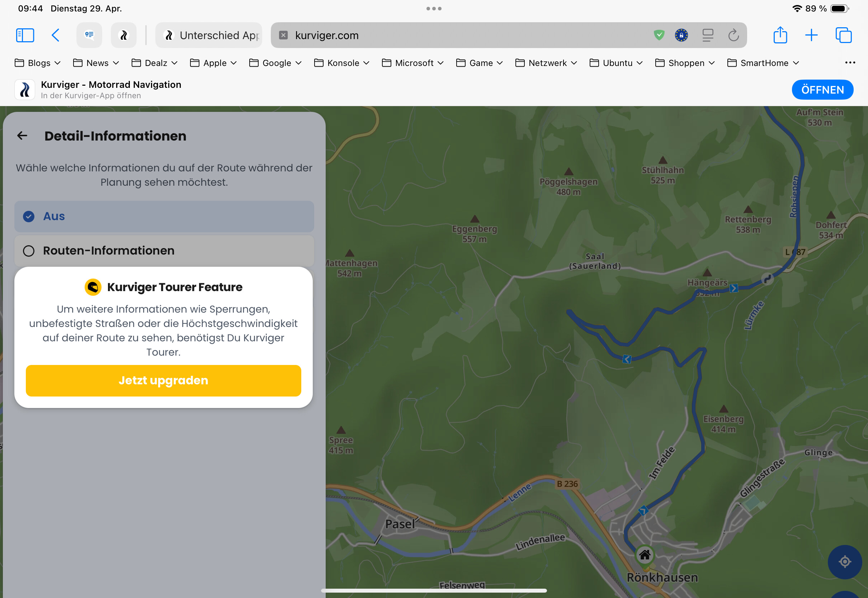Click the 'Spree 415 m' peak label
868x598 pixels.
(341, 445)
